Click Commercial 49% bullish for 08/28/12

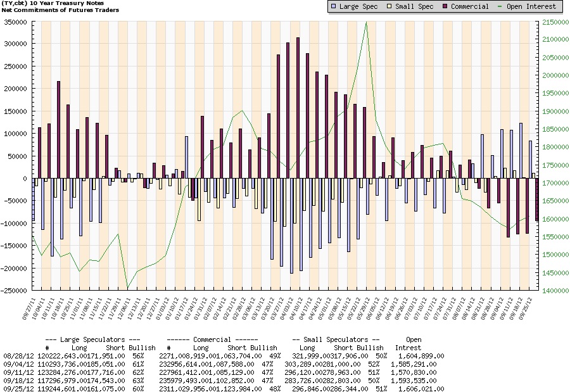(275, 356)
